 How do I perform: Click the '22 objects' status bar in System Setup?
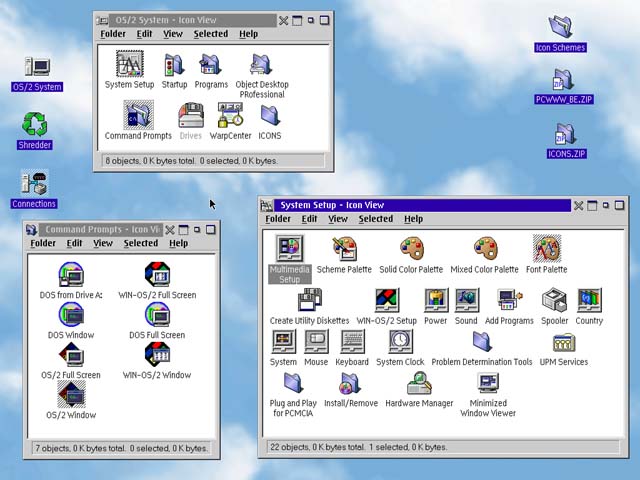click(x=442, y=447)
